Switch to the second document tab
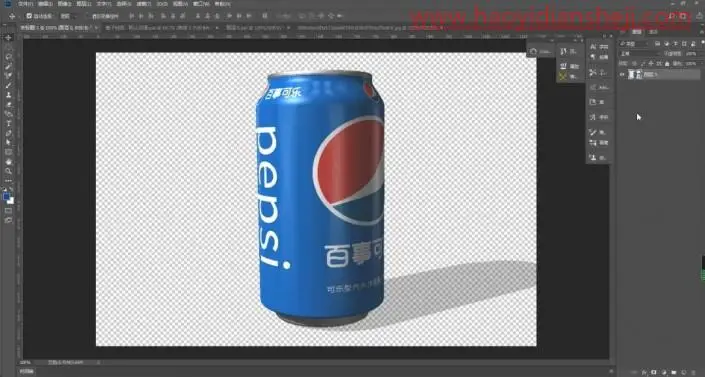 tap(157, 27)
